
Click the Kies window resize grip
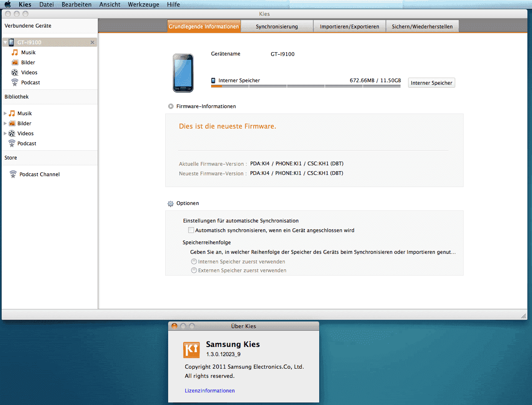524,316
